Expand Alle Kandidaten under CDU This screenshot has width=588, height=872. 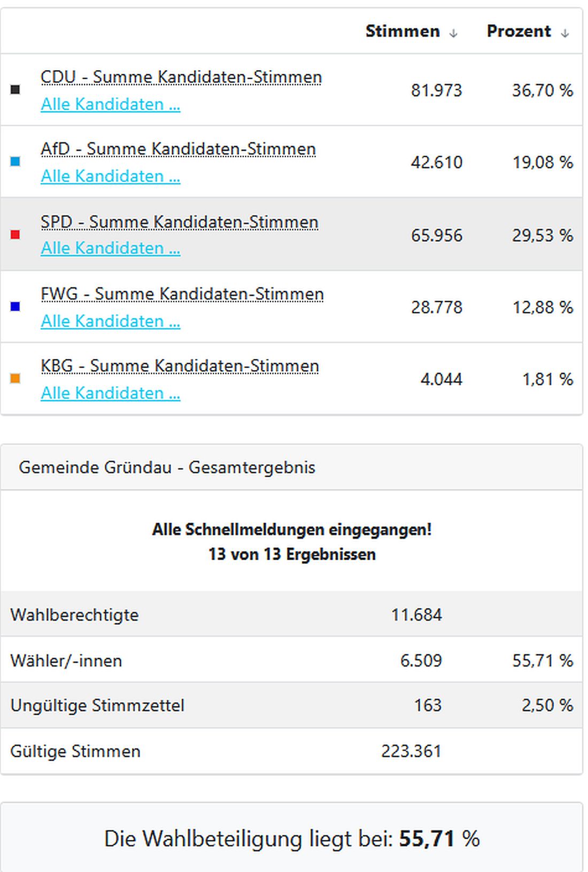coord(111,105)
